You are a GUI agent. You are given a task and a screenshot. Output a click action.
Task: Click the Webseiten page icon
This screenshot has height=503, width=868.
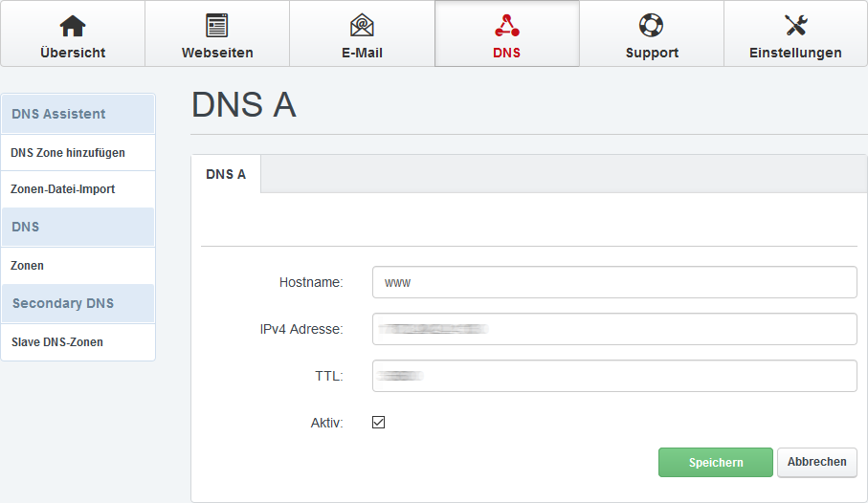[x=217, y=26]
